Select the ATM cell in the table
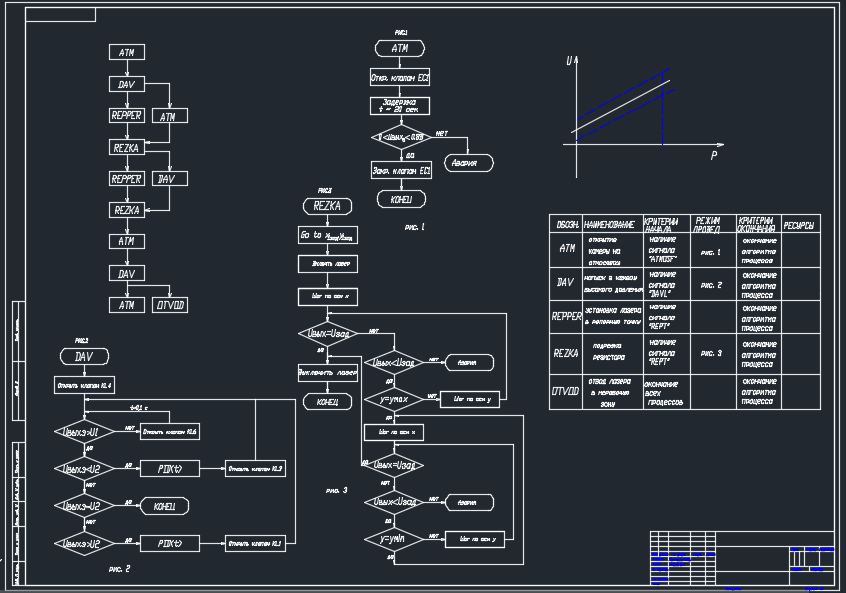This screenshot has height=593, width=846. pos(566,250)
